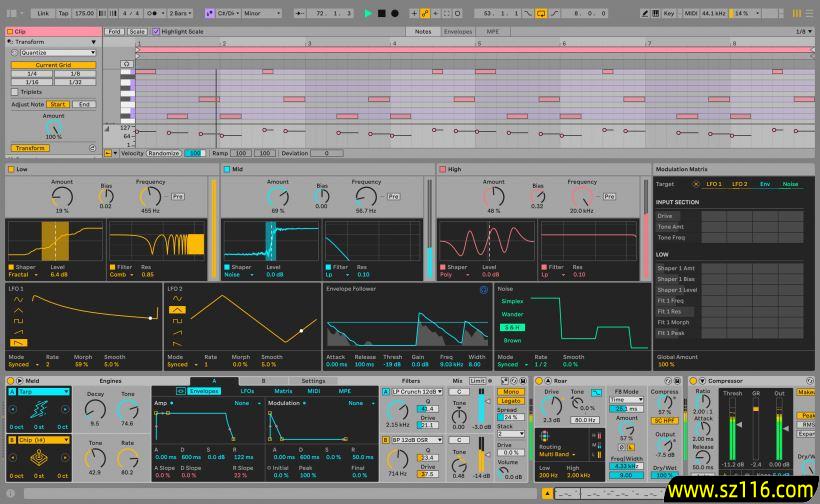Select the sine waveform icon in LFO 1
Viewport: 820px width, 504px height.
tap(16, 299)
